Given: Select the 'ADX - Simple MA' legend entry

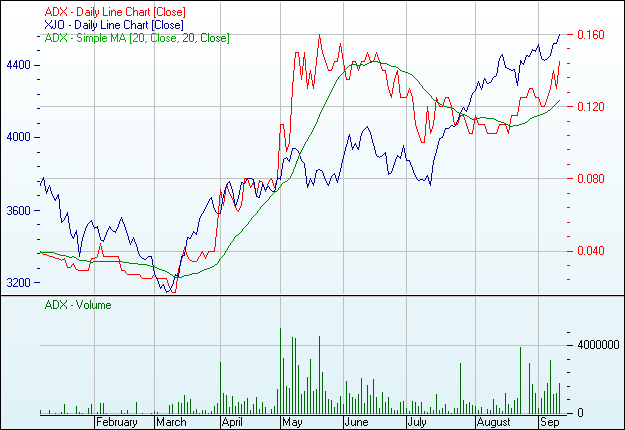Looking at the screenshot, I should [137, 38].
